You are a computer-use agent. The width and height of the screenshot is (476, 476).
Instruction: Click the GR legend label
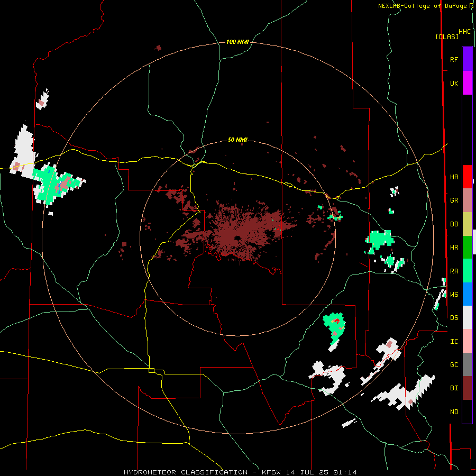tap(454, 200)
